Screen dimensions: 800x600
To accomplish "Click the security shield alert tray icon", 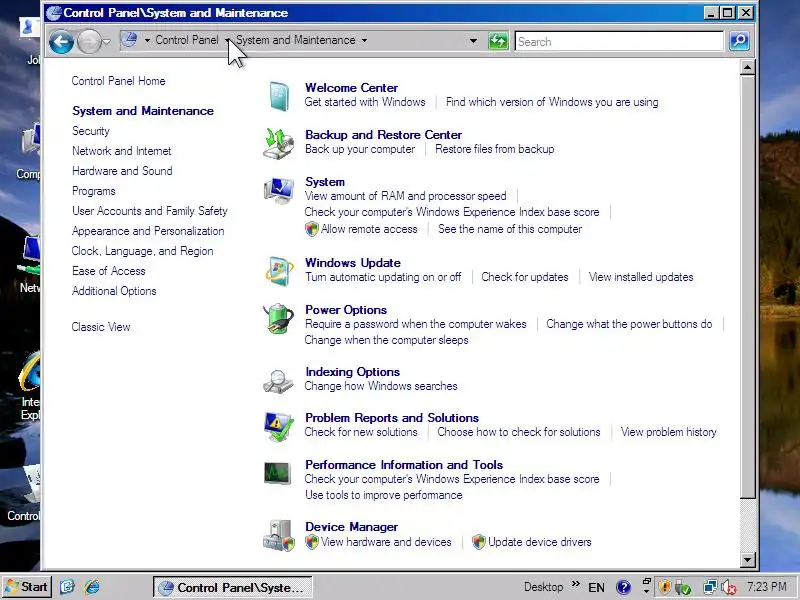I will click(x=665, y=587).
